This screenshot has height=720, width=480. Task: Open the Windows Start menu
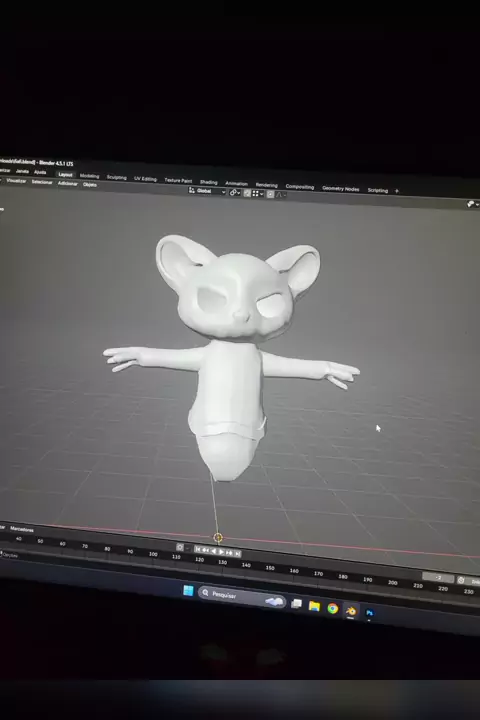pyautogui.click(x=188, y=591)
